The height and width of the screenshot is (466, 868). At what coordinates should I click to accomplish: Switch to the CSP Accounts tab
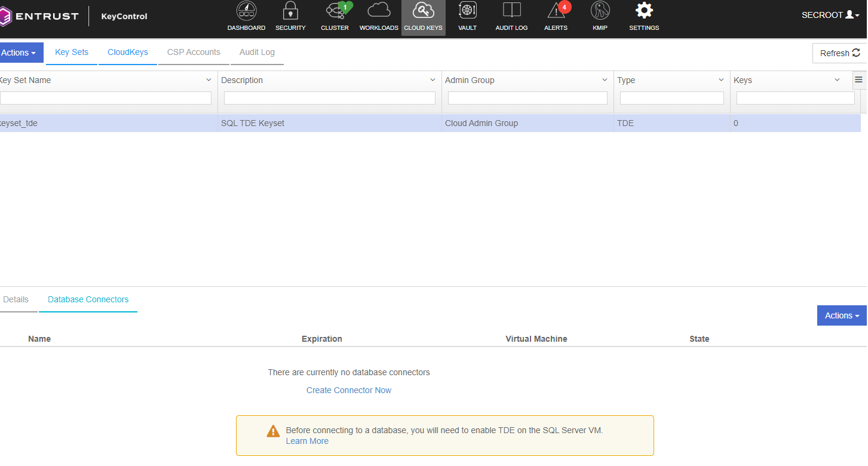click(x=194, y=52)
